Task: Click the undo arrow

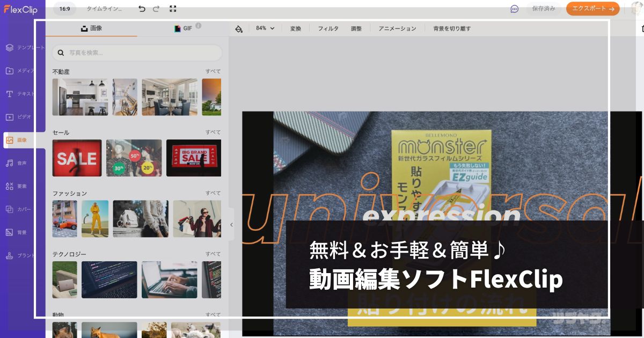Action: (142, 9)
